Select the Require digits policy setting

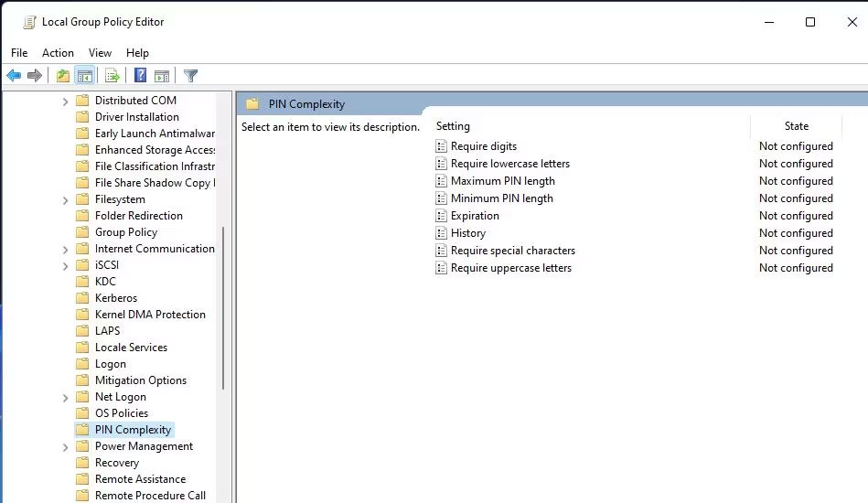(483, 146)
